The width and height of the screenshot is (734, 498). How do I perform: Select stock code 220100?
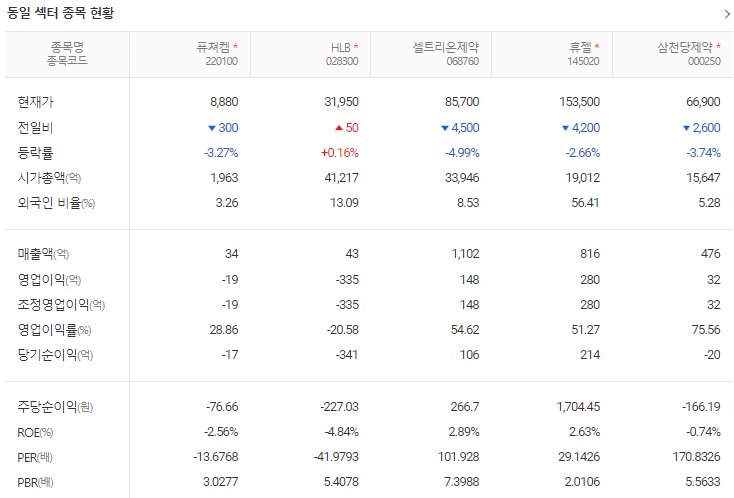[x=221, y=61]
